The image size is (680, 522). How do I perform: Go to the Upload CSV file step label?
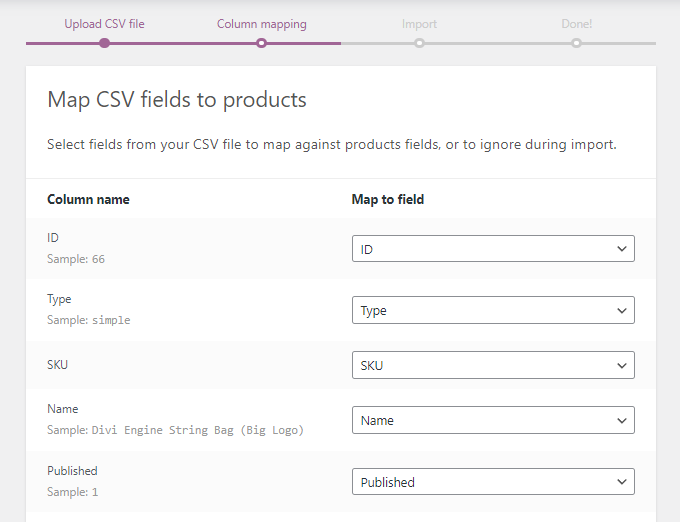point(104,23)
